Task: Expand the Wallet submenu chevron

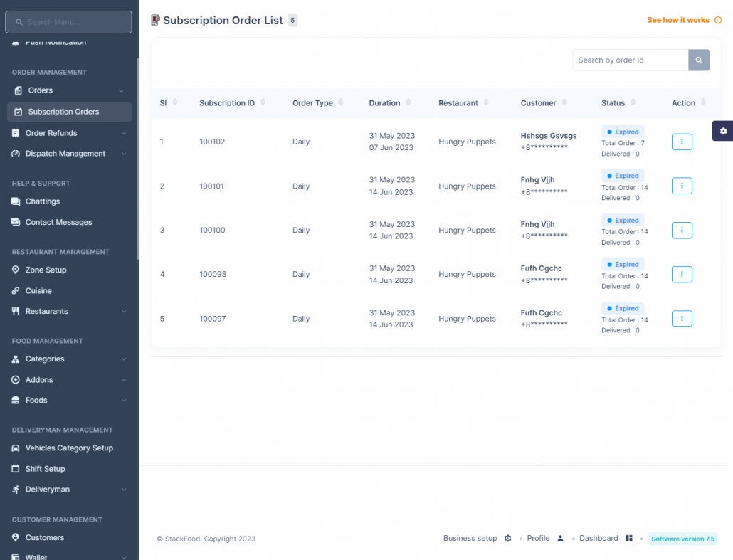Action: [124, 557]
